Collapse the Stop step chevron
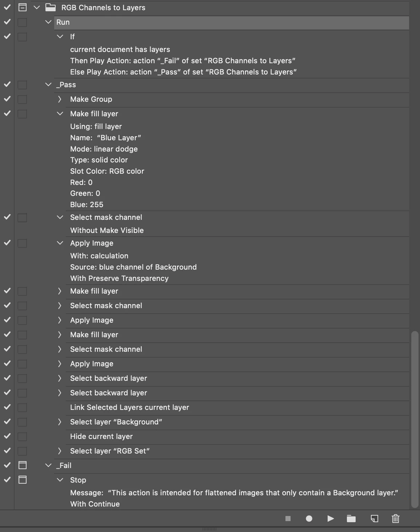Viewport: 420px width, 532px height. coord(60,480)
